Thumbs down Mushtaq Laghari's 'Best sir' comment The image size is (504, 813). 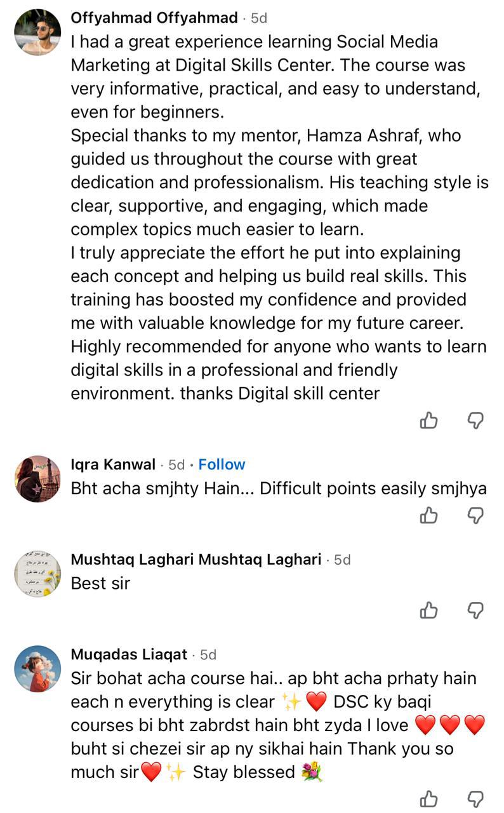475,610
